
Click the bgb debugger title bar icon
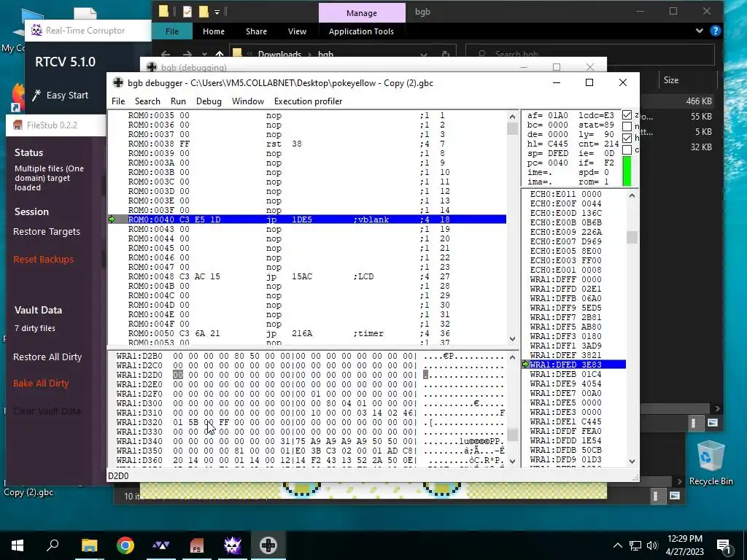pos(117,83)
